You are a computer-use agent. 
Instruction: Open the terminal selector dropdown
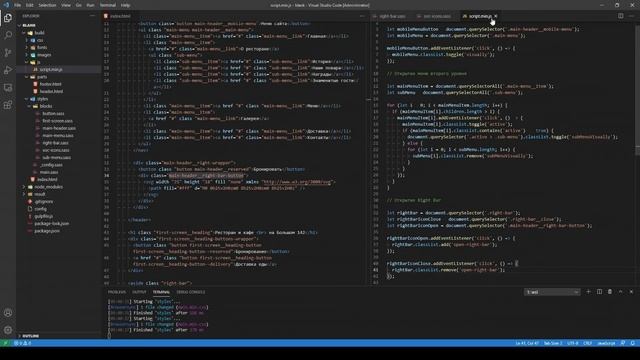click(x=552, y=292)
